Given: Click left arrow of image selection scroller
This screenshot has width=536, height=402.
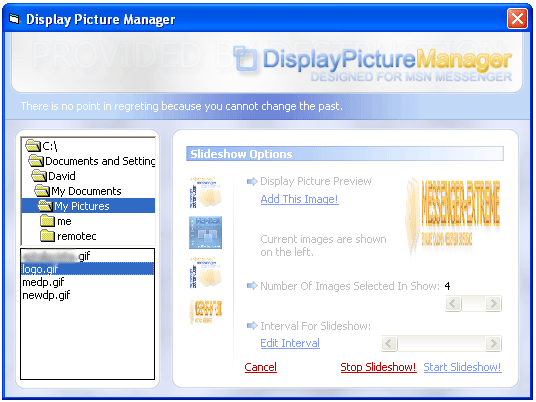Looking at the screenshot, I should pos(453,303).
